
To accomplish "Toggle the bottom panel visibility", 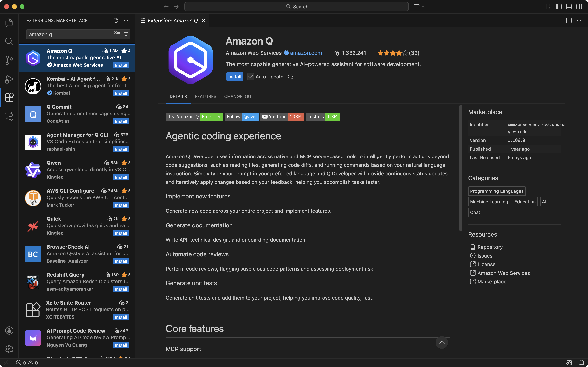I will click(x=569, y=7).
